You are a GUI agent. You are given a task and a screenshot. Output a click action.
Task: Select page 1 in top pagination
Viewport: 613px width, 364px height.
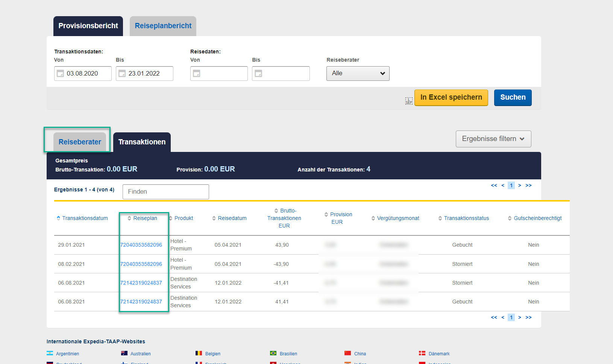[x=511, y=185]
